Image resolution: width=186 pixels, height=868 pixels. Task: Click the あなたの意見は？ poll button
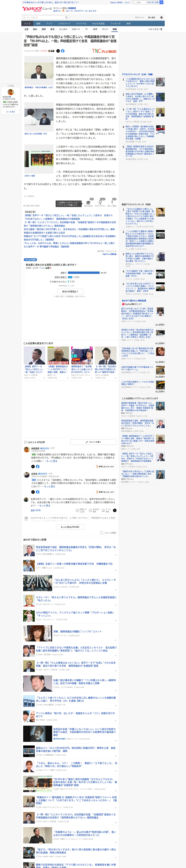70,292
